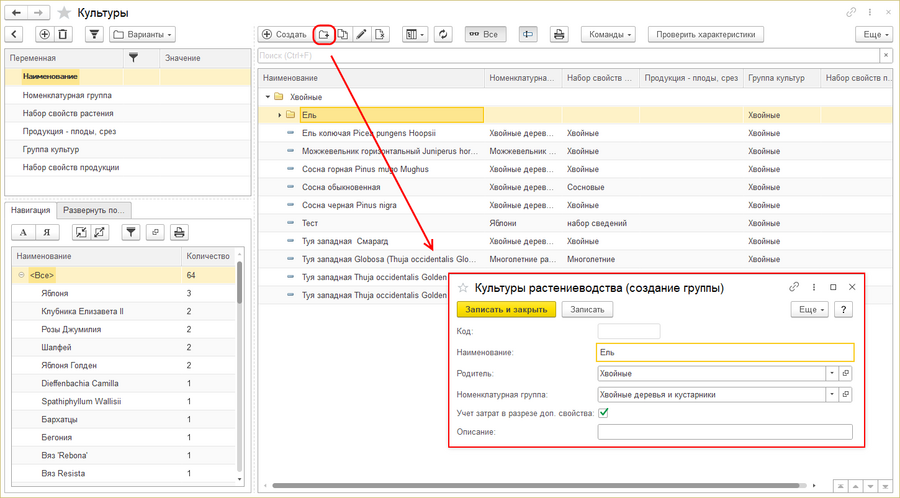Click the get link chain icon in dialog
The image size is (900, 498).
coord(794,288)
